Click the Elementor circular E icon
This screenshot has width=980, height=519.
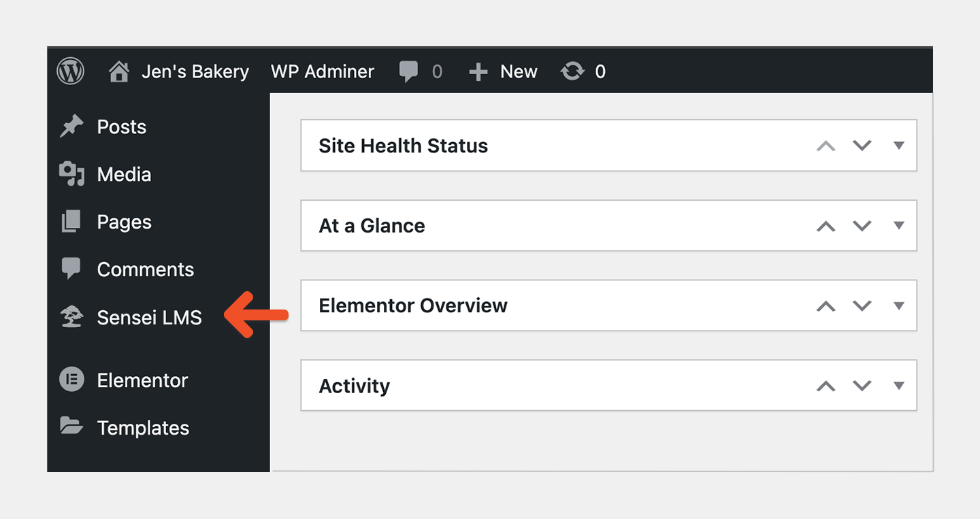point(71,380)
